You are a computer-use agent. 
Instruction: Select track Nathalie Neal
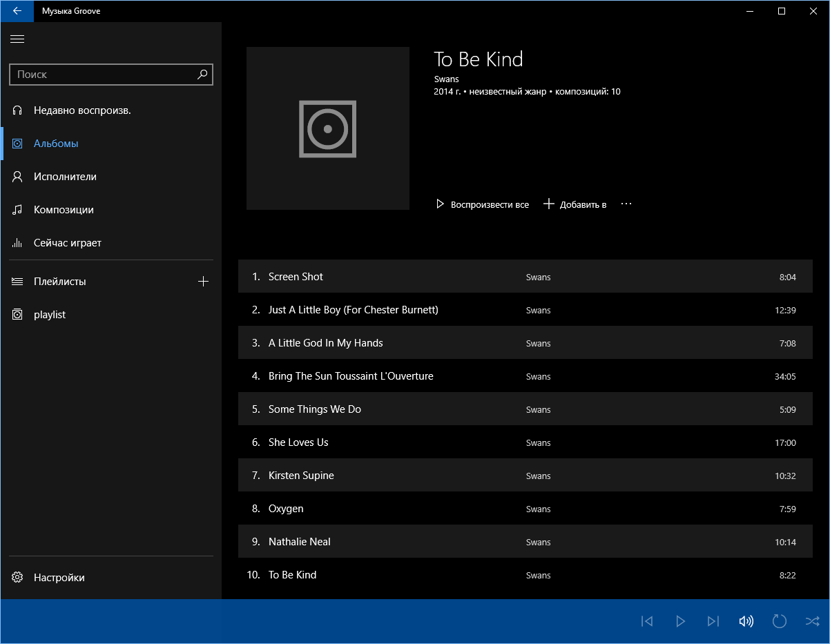tap(525, 542)
